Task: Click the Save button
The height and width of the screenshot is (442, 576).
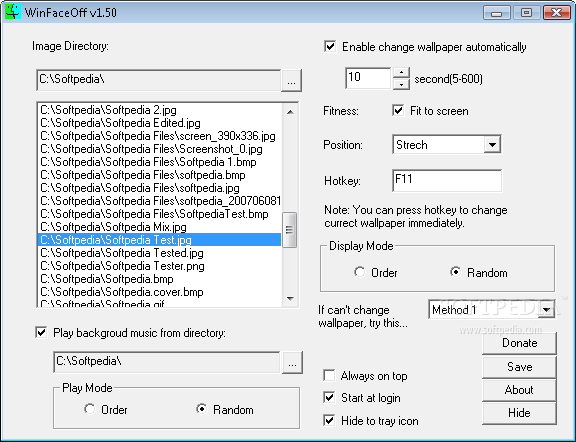Action: (519, 367)
